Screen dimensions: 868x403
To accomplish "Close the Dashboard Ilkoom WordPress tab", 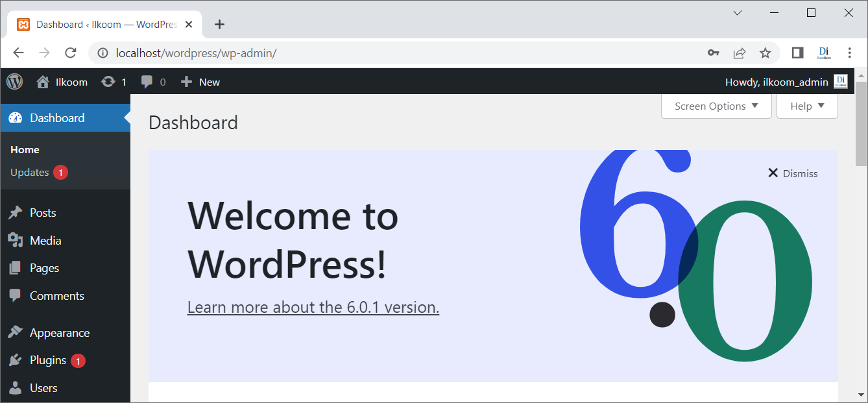I will click(x=189, y=25).
